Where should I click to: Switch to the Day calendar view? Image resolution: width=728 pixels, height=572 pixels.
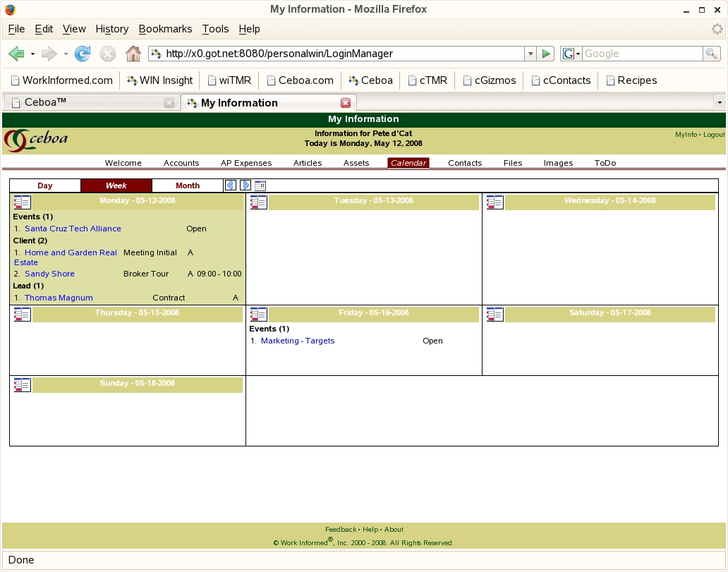[x=45, y=185]
